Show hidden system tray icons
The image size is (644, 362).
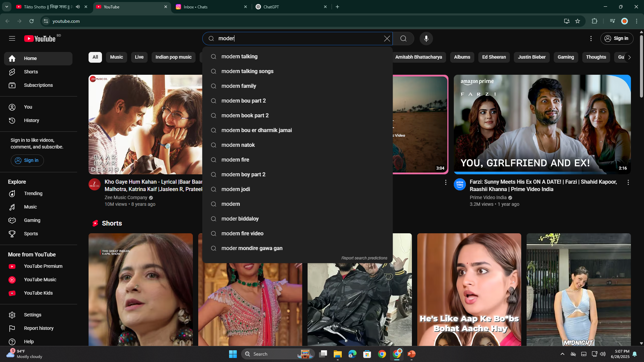pyautogui.click(x=562, y=354)
